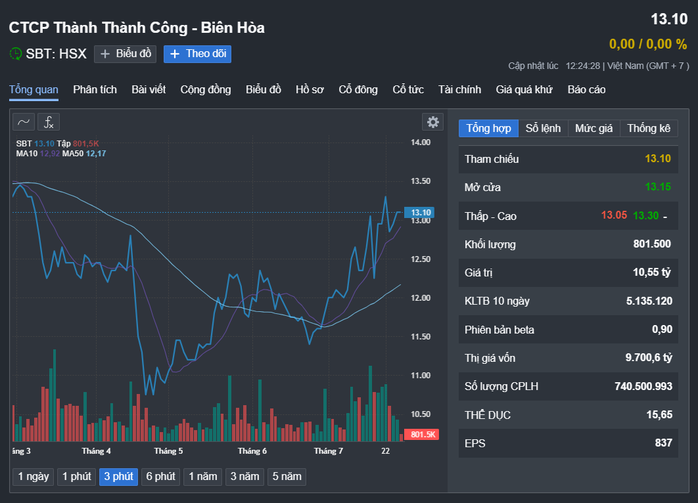Click the clock icon beside SBT: HSX
This screenshot has height=503, width=698.
point(16,54)
